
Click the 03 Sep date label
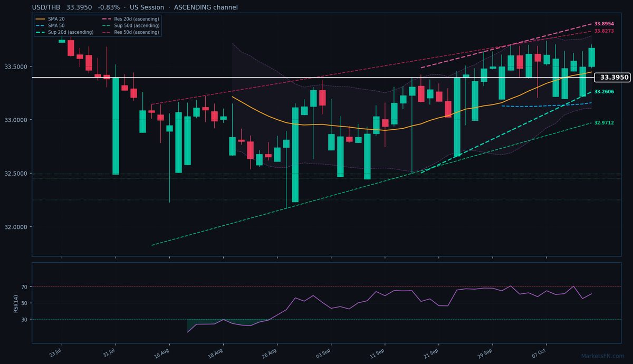[x=323, y=352]
